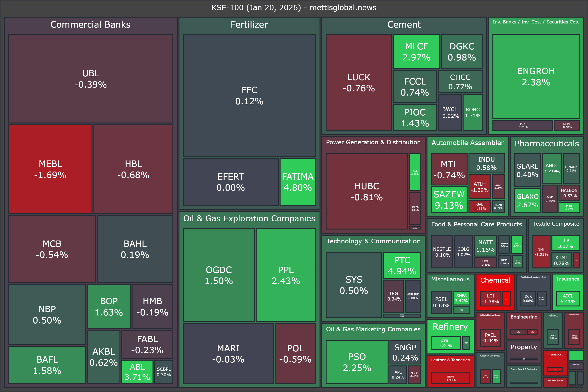The width and height of the screenshot is (588, 392).
Task: Select the AICL insurance tile
Action: pos(568,298)
